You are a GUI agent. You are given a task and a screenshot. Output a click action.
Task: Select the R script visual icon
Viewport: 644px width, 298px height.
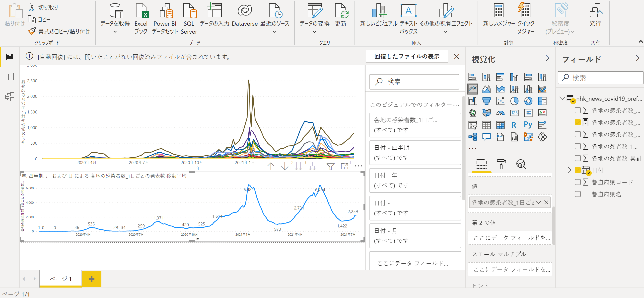(514, 125)
